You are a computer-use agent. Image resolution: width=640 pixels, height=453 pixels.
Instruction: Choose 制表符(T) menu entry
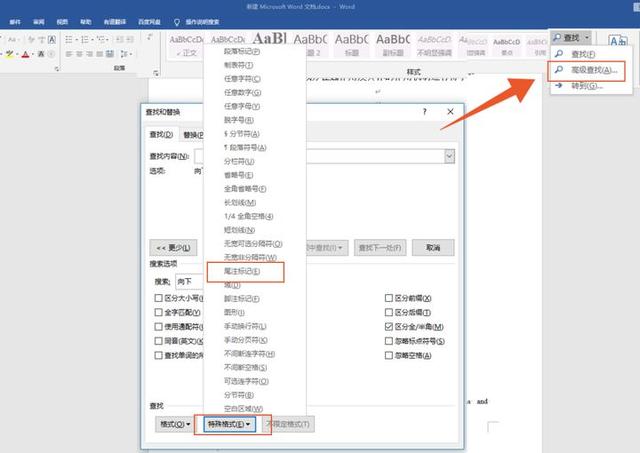[x=238, y=65]
